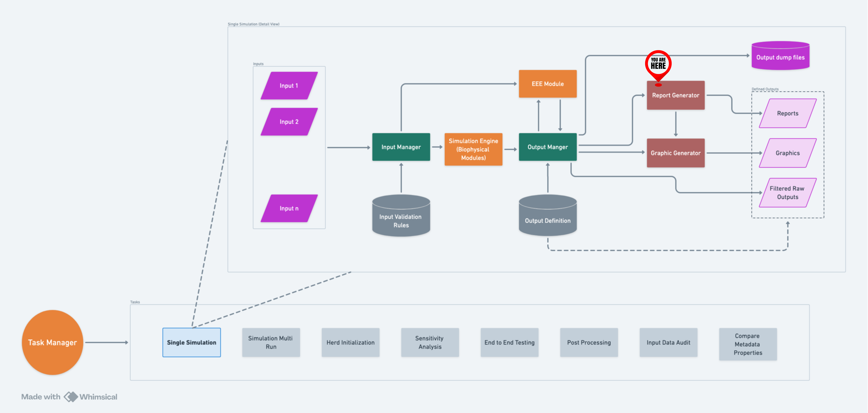This screenshot has width=868, height=413.
Task: Click the Whimsical logo icon
Action: coord(71,397)
